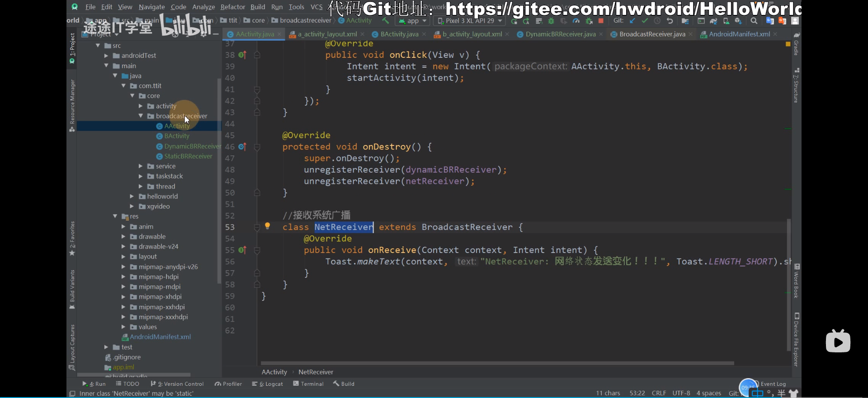Click the CRLF line separator indicator
Viewport: 868px width, 398px height.
tap(659, 393)
